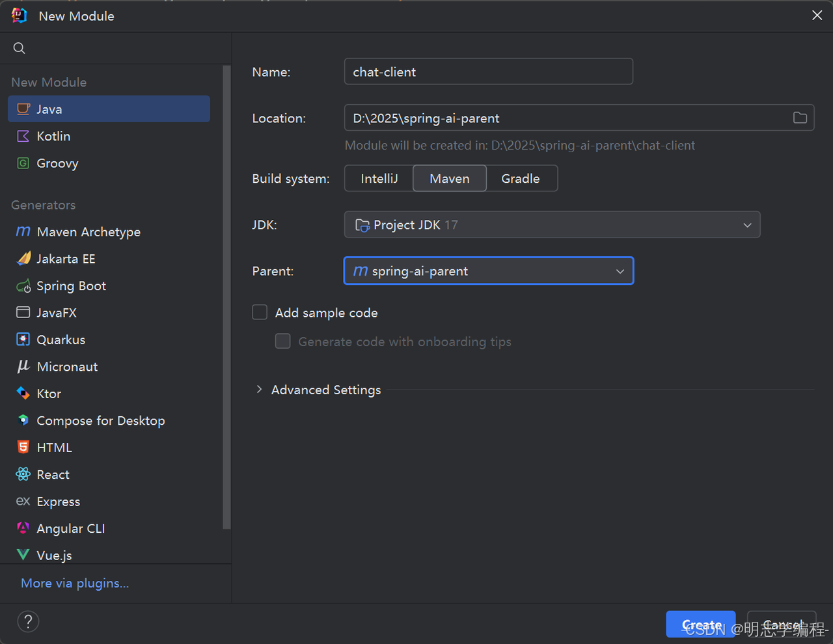The height and width of the screenshot is (644, 833).
Task: Set build system to Maven
Action: tap(450, 178)
